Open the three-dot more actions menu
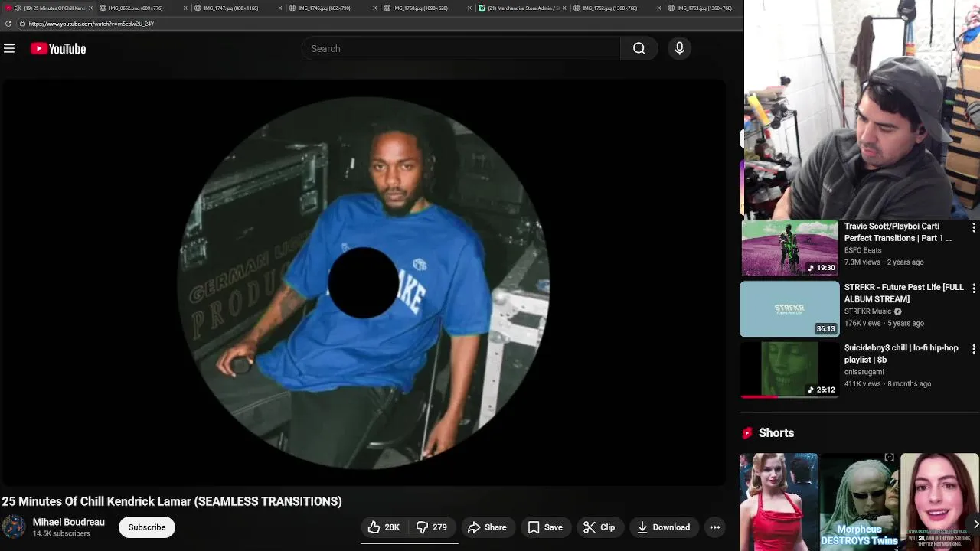The image size is (980, 551). [x=714, y=527]
